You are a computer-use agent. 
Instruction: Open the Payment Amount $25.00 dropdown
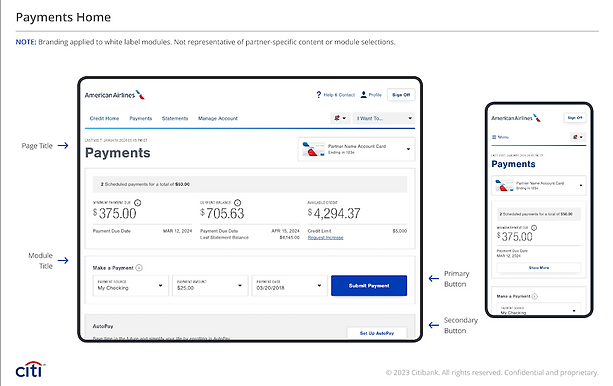210,285
